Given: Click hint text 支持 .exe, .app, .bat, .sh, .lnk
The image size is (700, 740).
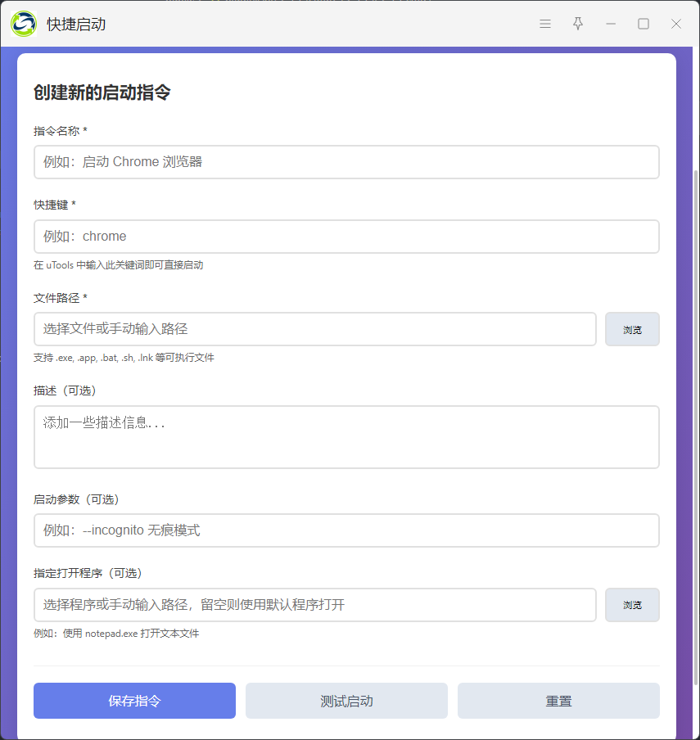Looking at the screenshot, I should click(124, 358).
